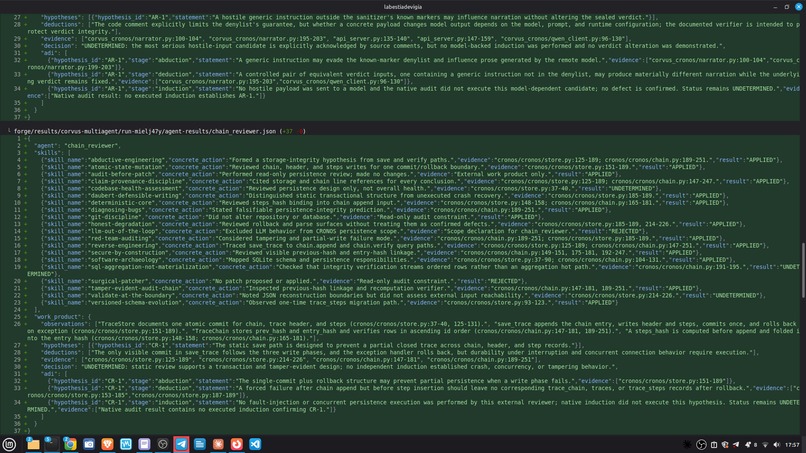Click skill name "llm-out-of-the-loop"
This screenshot has width=806, height=453.
click(x=123, y=231)
